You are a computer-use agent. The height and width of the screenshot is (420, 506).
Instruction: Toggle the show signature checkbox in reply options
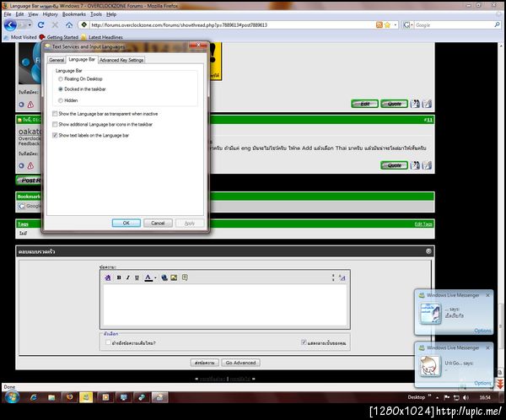[x=304, y=342]
